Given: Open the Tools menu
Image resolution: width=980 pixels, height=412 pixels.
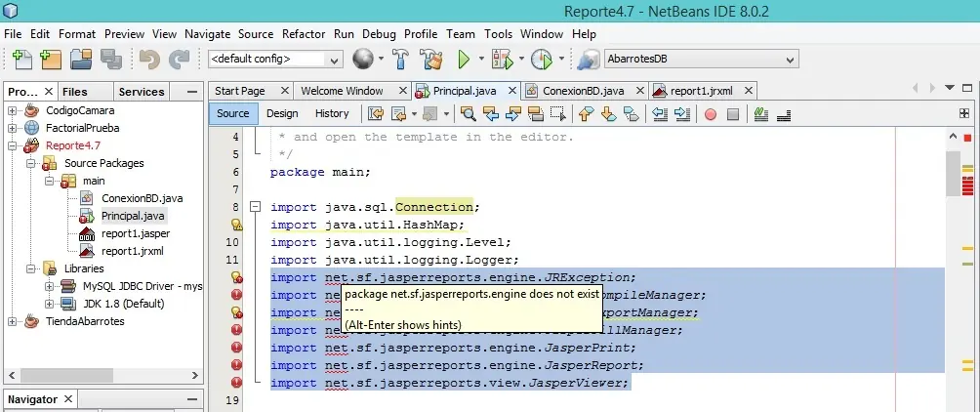Looking at the screenshot, I should pyautogui.click(x=498, y=34).
